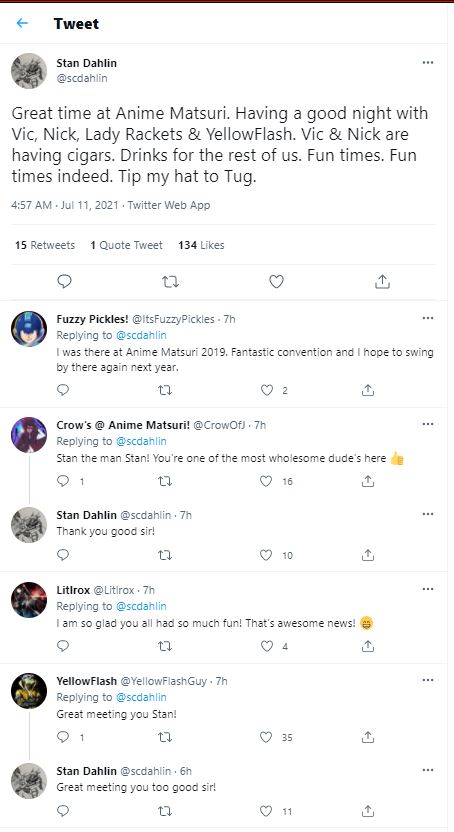Share Litlrox's reply
Screen dimensions: 454x832
(368, 646)
